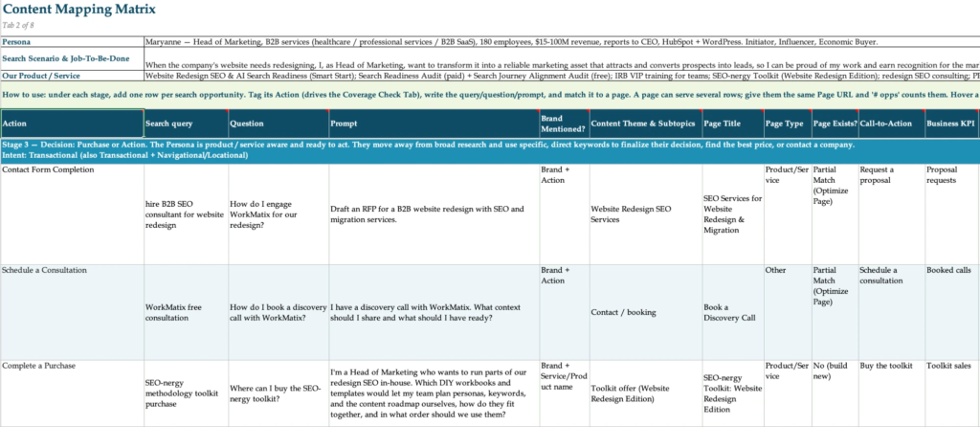Select 'Book a Discovery Call' page title
Viewport: 980px width, 427px height.
click(732, 312)
